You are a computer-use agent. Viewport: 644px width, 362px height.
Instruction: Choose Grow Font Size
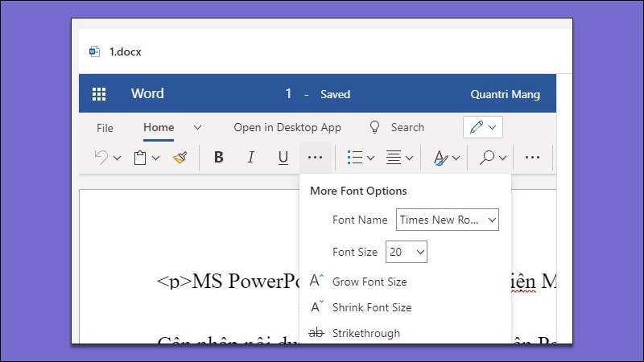click(369, 282)
